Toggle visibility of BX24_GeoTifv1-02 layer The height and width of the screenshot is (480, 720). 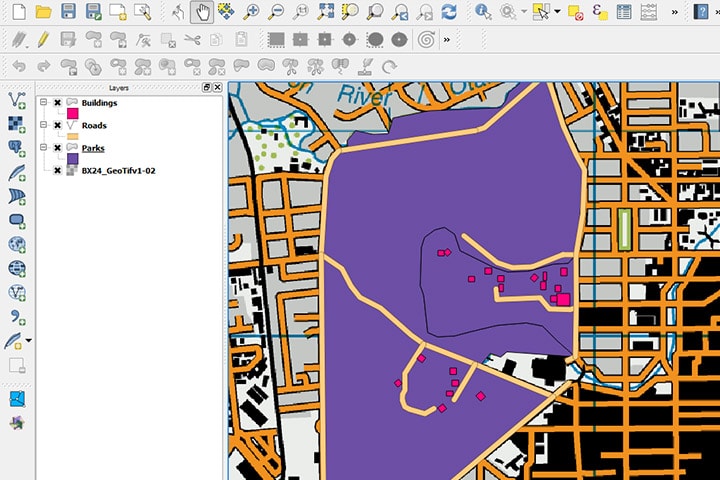(x=57, y=170)
